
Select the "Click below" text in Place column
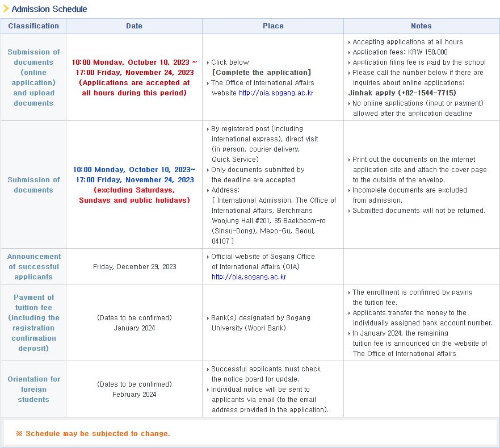230,62
